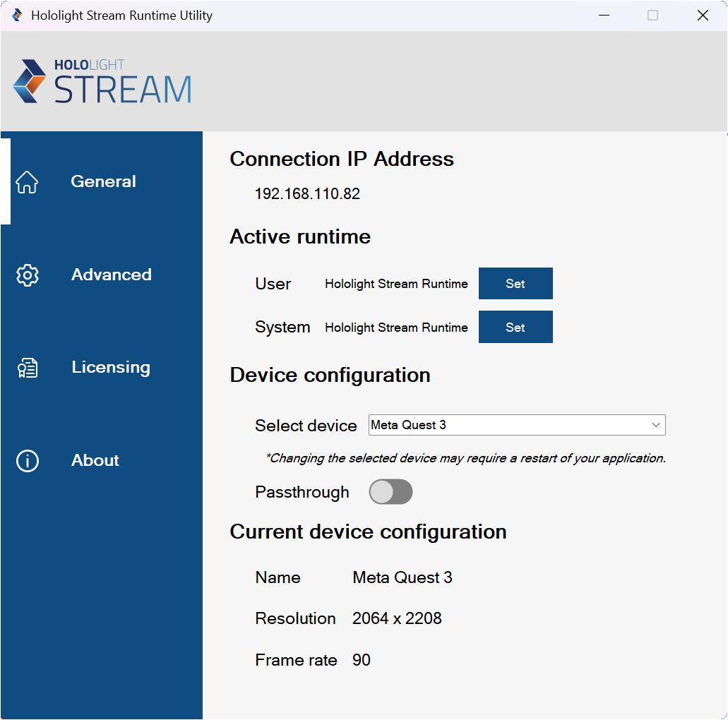The height and width of the screenshot is (720, 728).
Task: Switch to the Advanced tab
Action: (x=101, y=275)
